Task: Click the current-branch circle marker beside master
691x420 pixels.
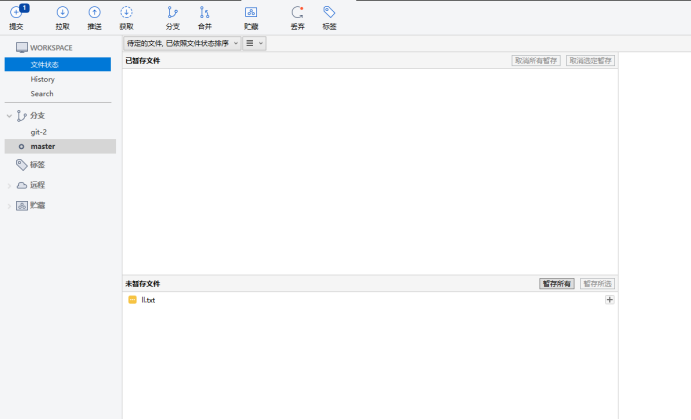Action: [x=21, y=146]
